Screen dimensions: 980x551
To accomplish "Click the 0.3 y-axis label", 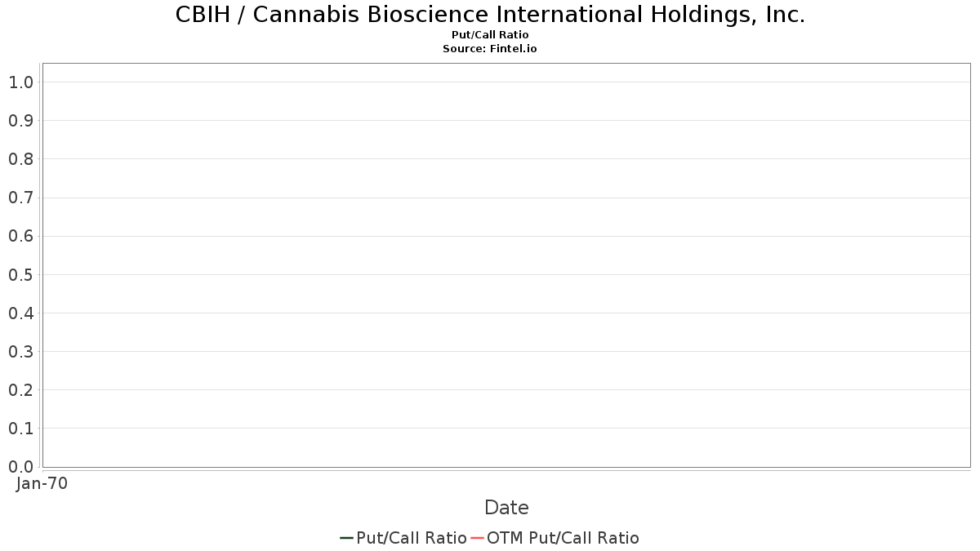I will pos(21,351).
